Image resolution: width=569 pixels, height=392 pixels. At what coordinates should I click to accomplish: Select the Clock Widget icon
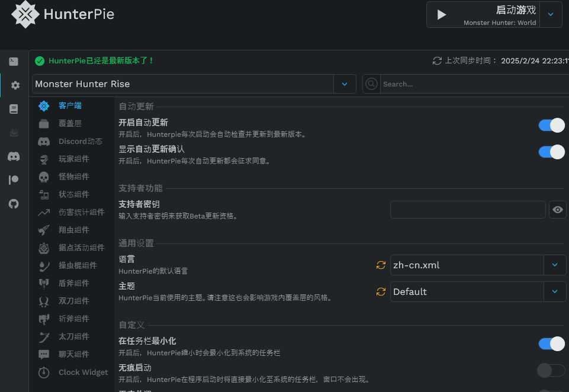(x=44, y=372)
